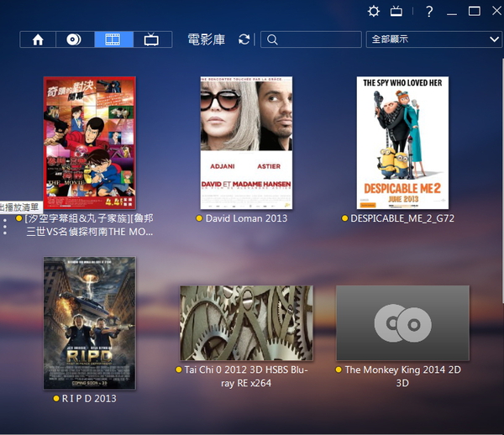Image resolution: width=504 pixels, height=435 pixels.
Task: Go to the Home tab
Action: click(38, 39)
